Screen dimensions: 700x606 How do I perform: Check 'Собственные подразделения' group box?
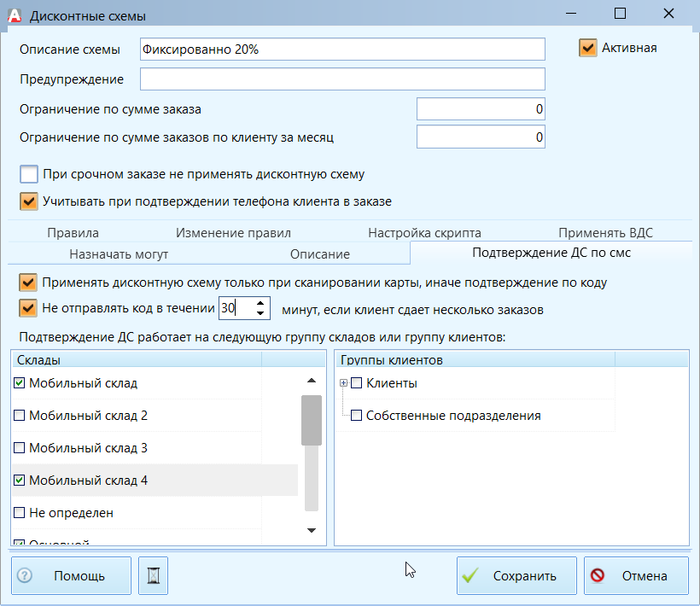click(356, 416)
